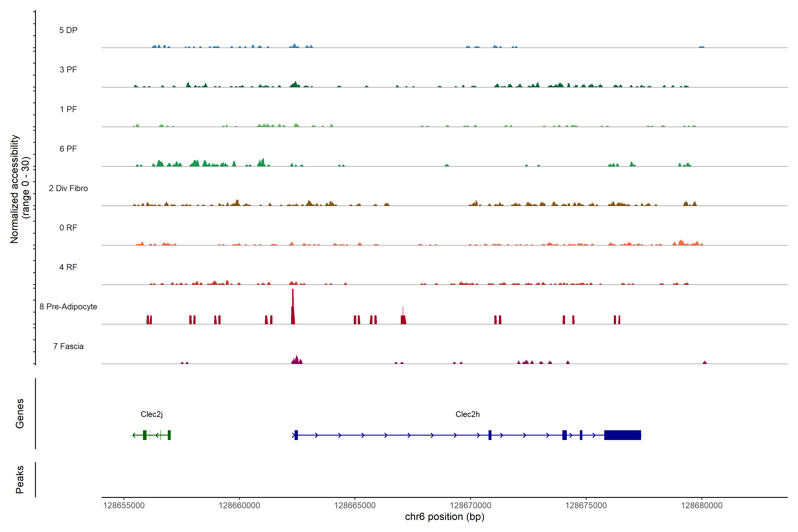The width and height of the screenshot is (798, 532).
Task: Click the Clec2j gene label
Action: (x=152, y=414)
